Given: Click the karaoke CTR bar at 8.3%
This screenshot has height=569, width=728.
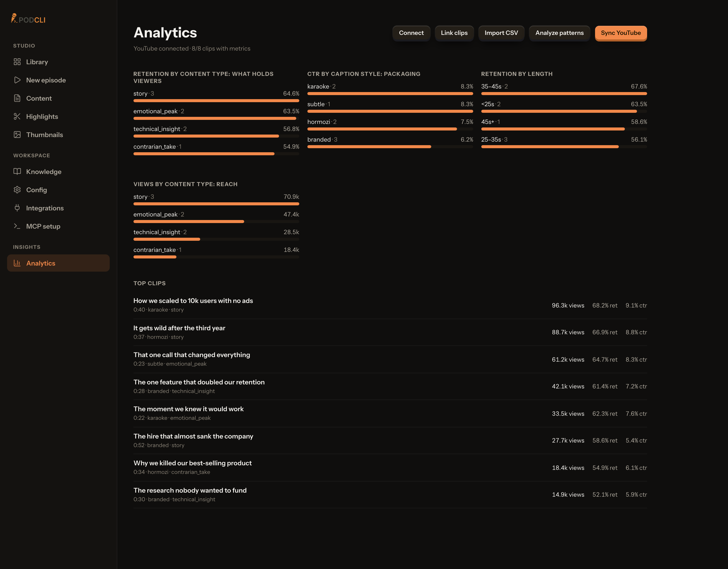Looking at the screenshot, I should [390, 93].
